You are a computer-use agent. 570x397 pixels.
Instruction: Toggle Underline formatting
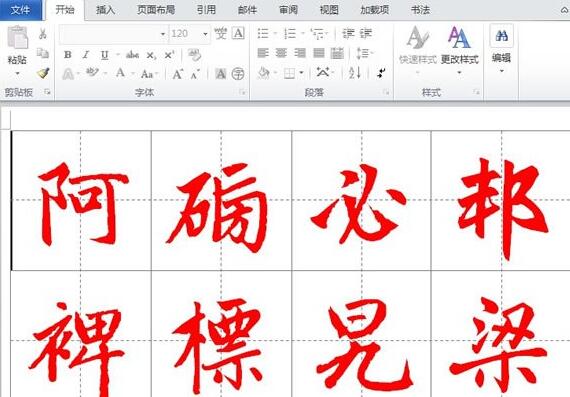[105, 55]
